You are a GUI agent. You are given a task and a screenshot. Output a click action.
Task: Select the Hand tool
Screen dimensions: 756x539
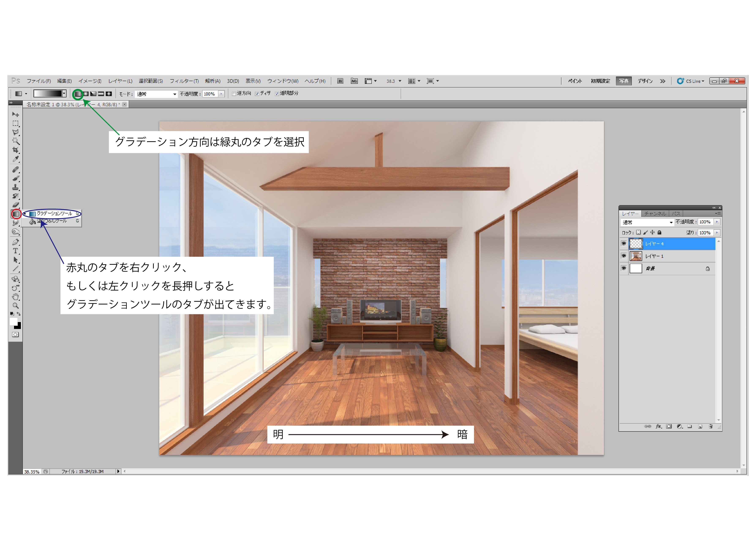point(15,296)
